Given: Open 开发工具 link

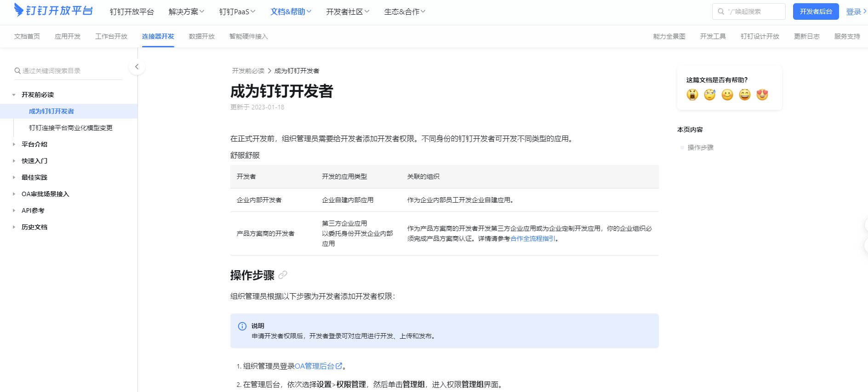Looking at the screenshot, I should [x=713, y=36].
